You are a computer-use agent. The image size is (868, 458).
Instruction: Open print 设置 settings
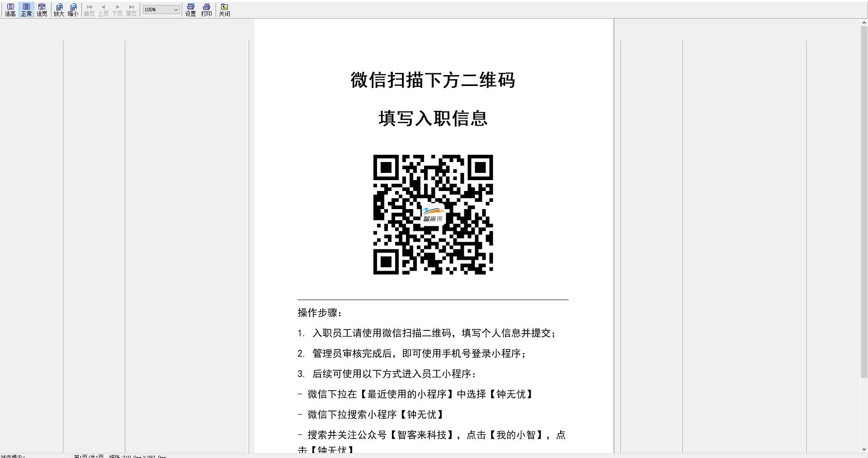tap(191, 10)
